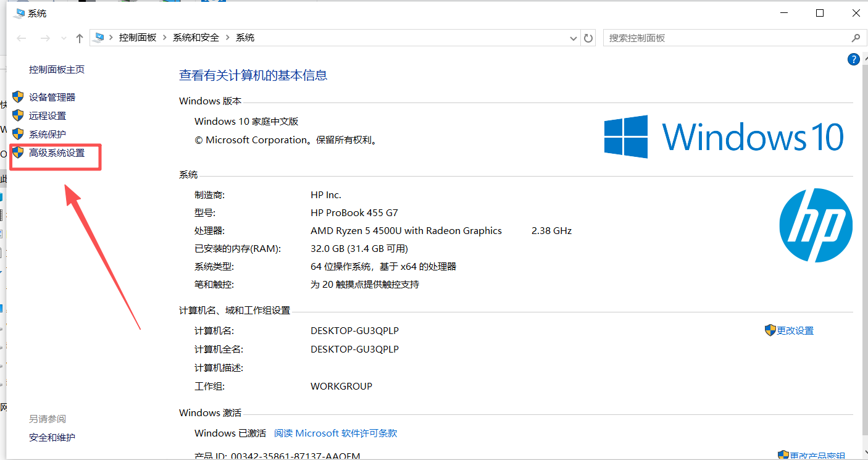Select the HP Inc. manufacturer value
This screenshot has height=460, width=868.
point(326,194)
